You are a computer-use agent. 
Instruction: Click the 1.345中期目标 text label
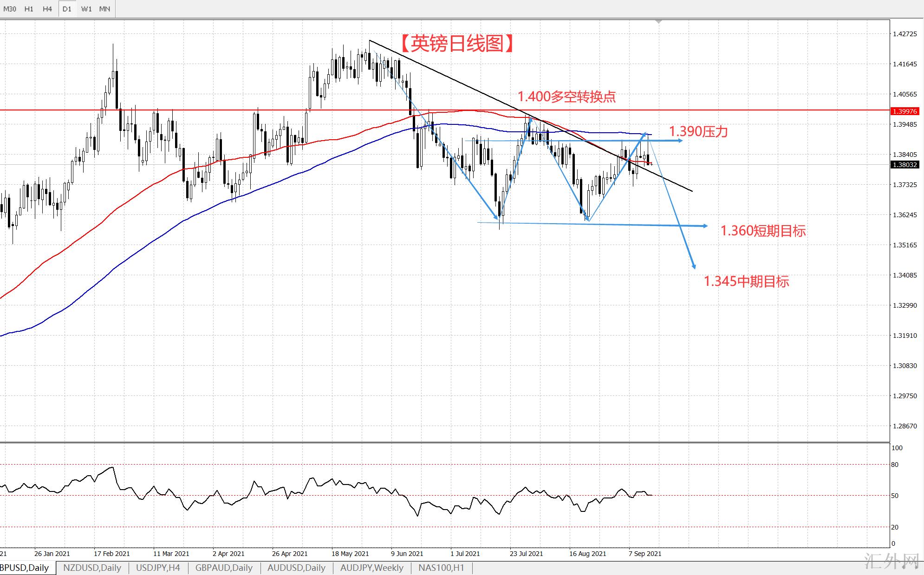point(746,281)
